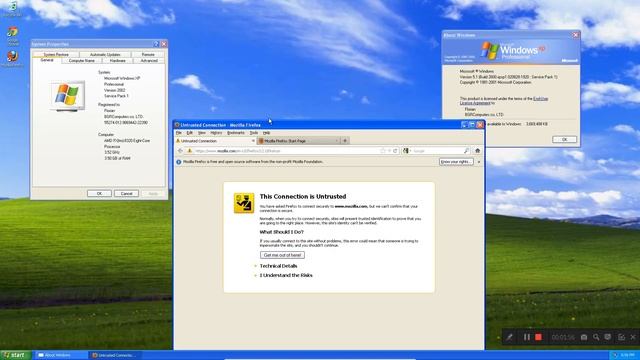Open End-User License Agreement link
Screen dimensions: 640x360
[504, 101]
